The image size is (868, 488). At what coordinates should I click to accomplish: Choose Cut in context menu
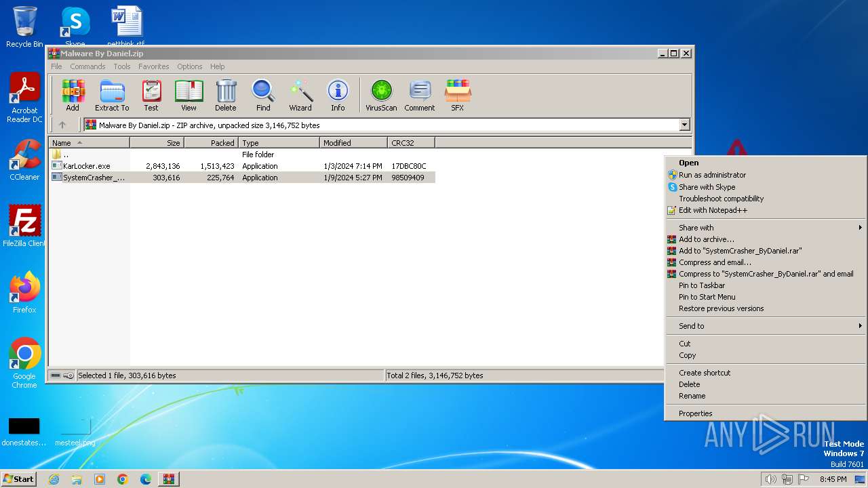[766, 344]
